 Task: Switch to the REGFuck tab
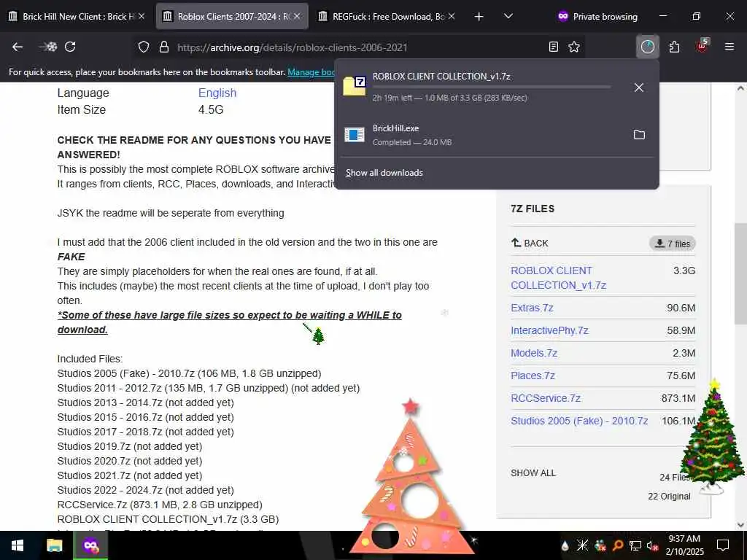tap(381, 16)
